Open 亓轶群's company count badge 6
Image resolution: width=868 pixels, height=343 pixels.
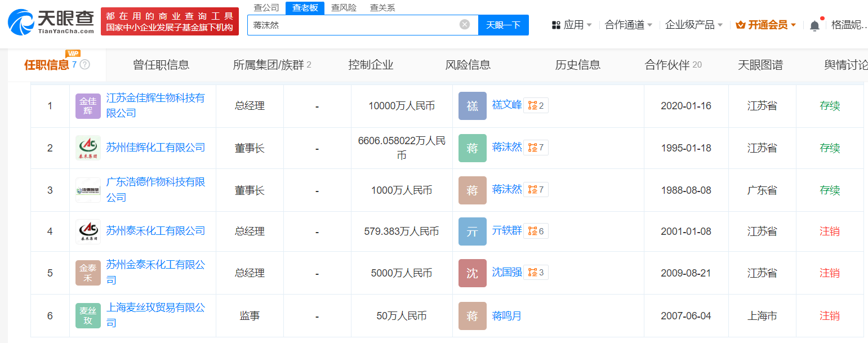pos(536,230)
